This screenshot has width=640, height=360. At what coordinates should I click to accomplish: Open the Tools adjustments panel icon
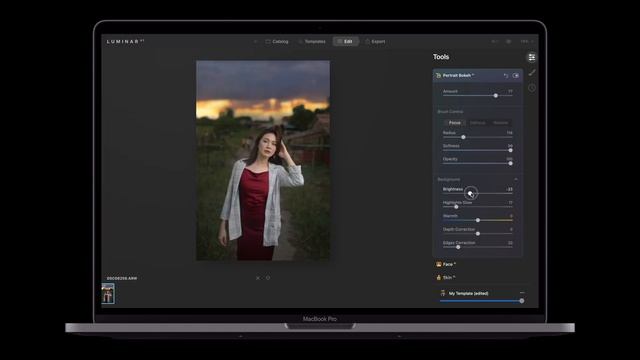(531, 57)
